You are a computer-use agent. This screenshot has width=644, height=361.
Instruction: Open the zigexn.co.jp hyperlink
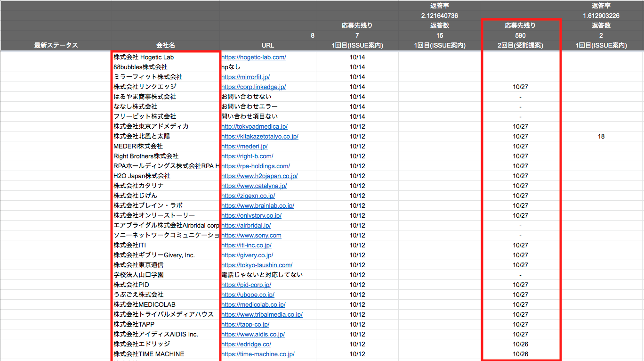pyautogui.click(x=248, y=196)
